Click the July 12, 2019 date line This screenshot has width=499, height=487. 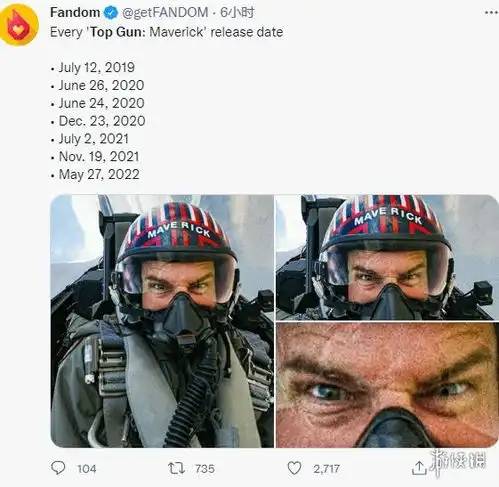[97, 67]
